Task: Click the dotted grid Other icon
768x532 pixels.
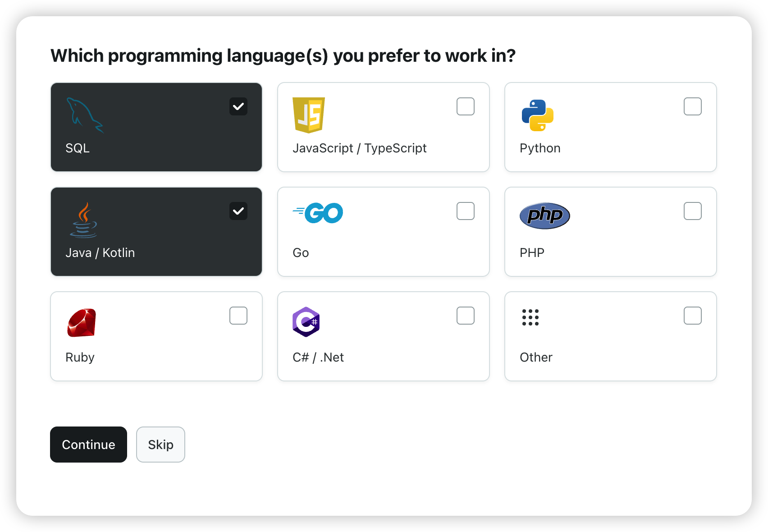Action: point(530,317)
